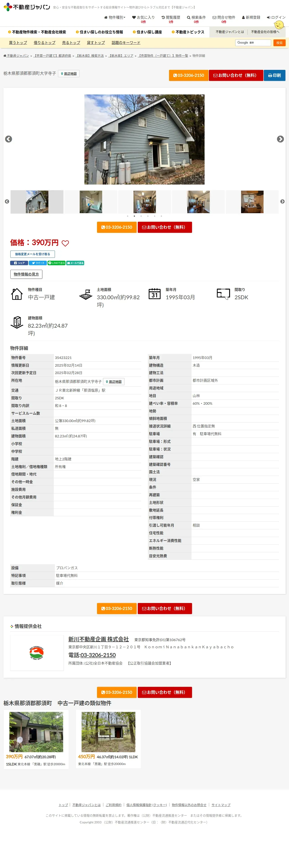Focus the Google search input field
This screenshot has width=289, height=868.
click(253, 43)
